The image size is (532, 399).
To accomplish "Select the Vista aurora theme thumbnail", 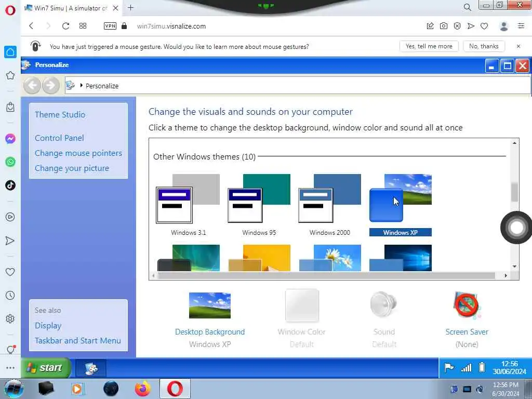I will coord(188,258).
